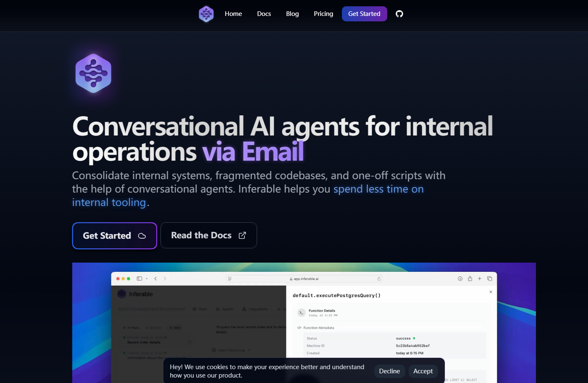588x383 pixels.
Task: Open Read the Docs button
Action: pyautogui.click(x=208, y=235)
